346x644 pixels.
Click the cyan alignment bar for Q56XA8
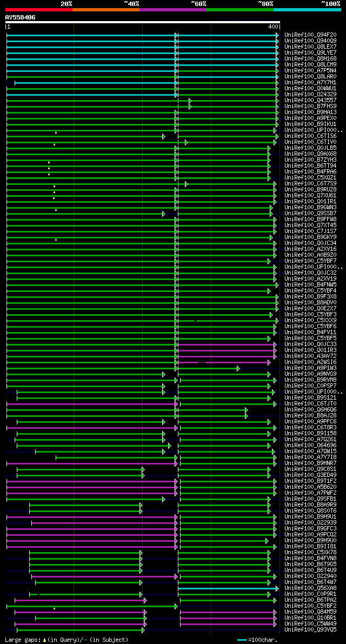tap(228, 589)
